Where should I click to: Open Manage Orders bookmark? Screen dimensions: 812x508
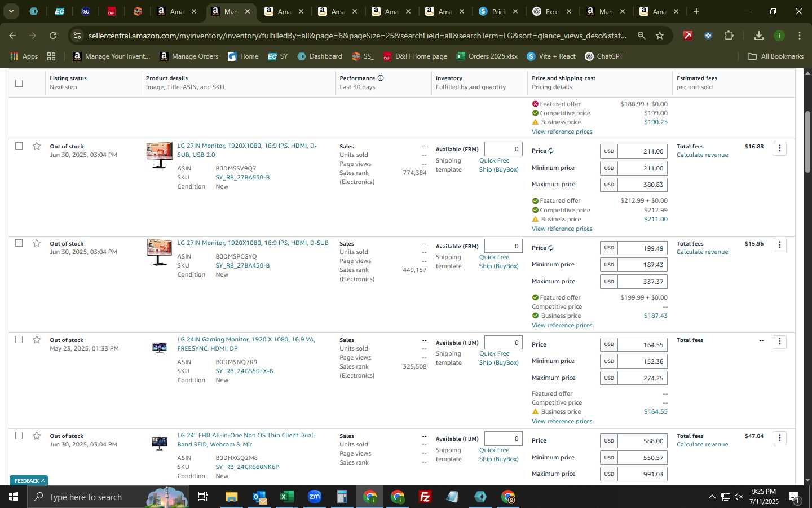coord(189,56)
